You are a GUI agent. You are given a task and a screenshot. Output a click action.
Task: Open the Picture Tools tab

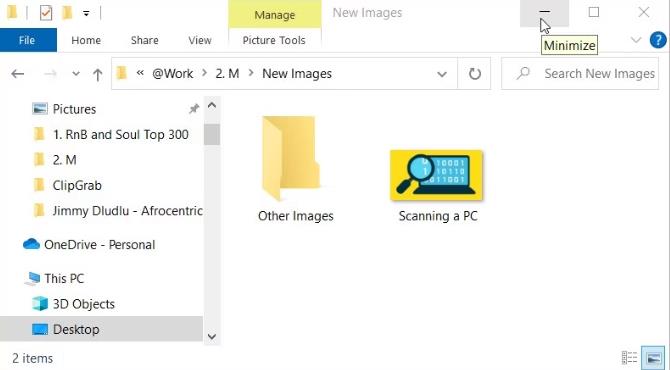pyautogui.click(x=274, y=40)
